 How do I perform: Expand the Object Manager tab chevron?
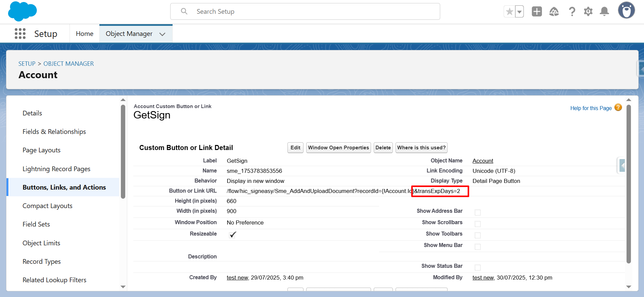coord(163,34)
